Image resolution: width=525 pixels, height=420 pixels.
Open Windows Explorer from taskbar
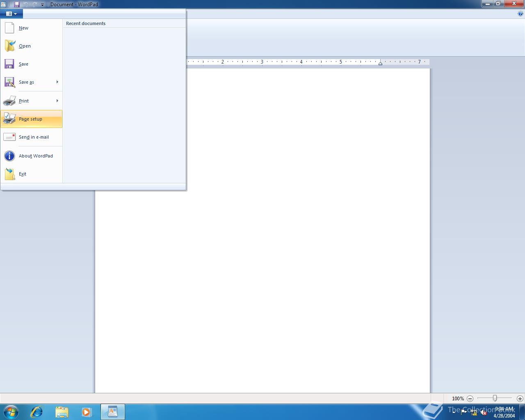[62, 412]
